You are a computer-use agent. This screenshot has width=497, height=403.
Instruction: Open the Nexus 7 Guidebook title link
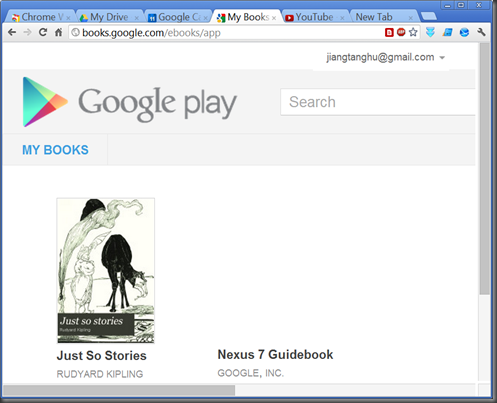(x=275, y=354)
